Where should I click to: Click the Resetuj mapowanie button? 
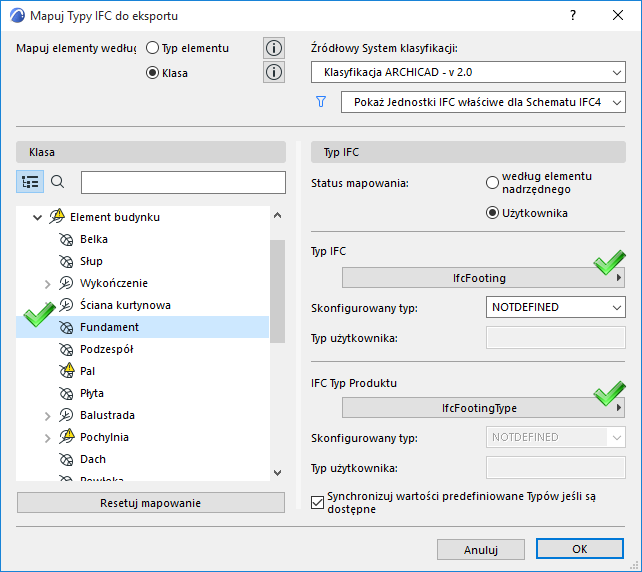151,503
